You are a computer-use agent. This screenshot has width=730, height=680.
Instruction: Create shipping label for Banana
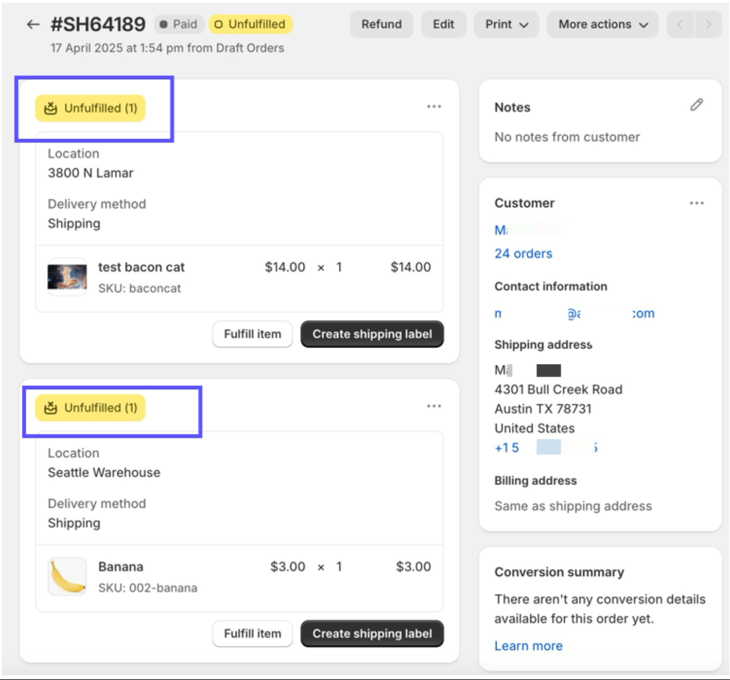pos(372,633)
